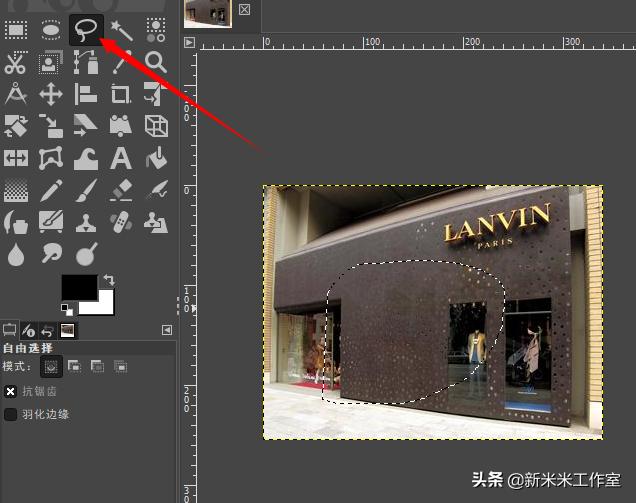Switch to the Tool Options tab

tap(9, 330)
